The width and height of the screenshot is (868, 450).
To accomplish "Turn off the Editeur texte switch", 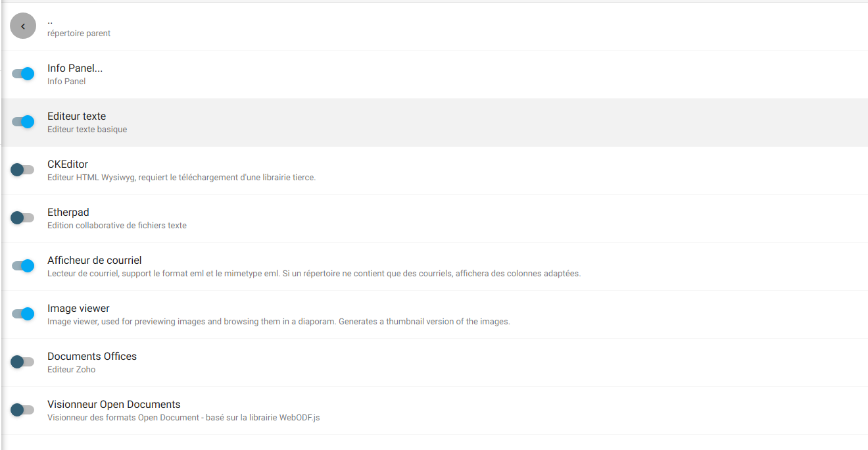I will [23, 122].
